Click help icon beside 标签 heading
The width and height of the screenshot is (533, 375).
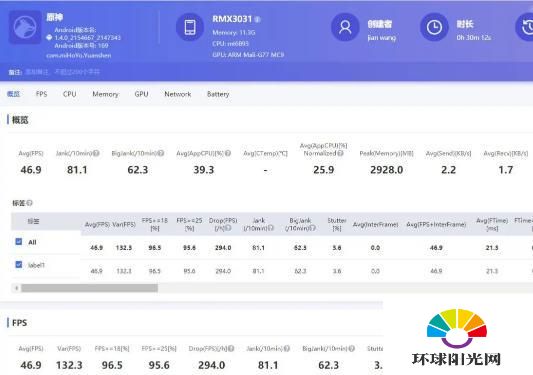(30, 203)
